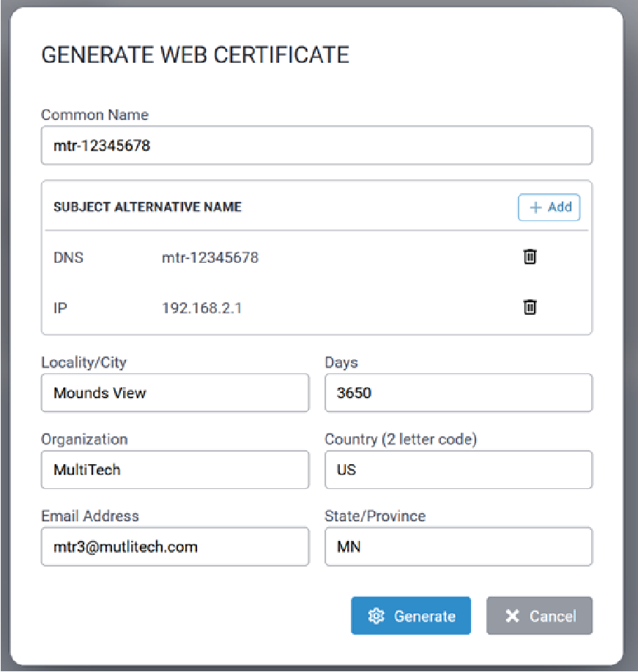Add a new Subject Alternative Name

click(549, 207)
